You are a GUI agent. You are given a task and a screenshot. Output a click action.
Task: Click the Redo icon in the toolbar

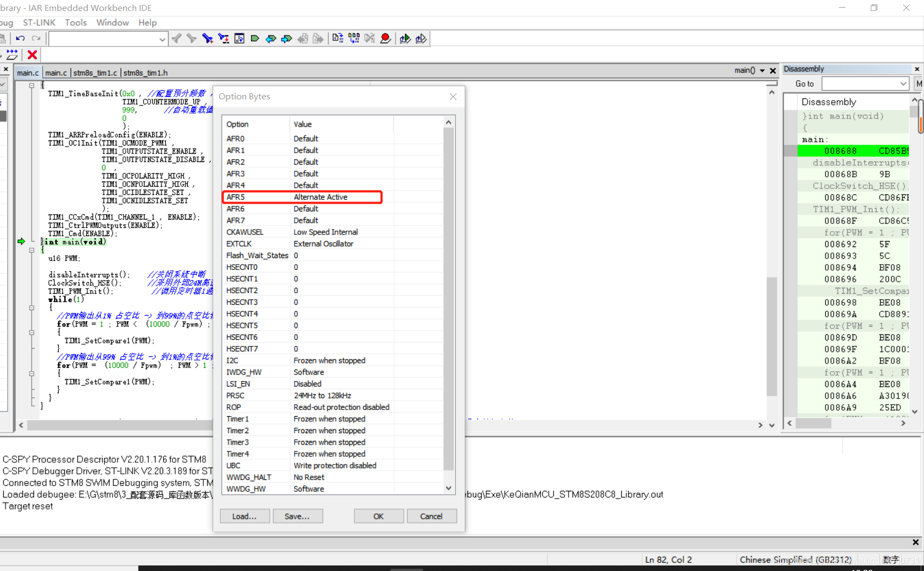click(x=36, y=38)
